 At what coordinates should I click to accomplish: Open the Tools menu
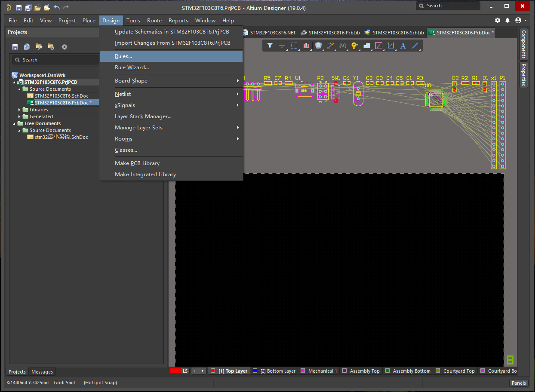click(133, 20)
